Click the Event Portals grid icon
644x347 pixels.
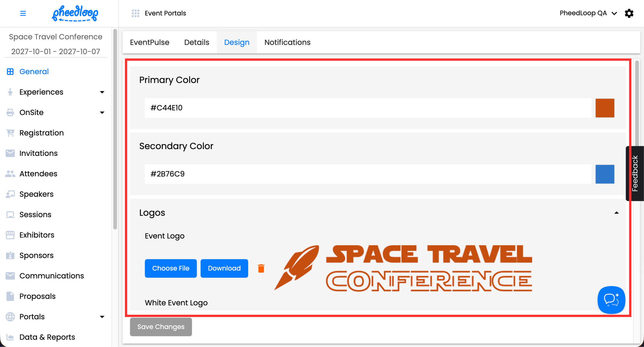click(135, 13)
